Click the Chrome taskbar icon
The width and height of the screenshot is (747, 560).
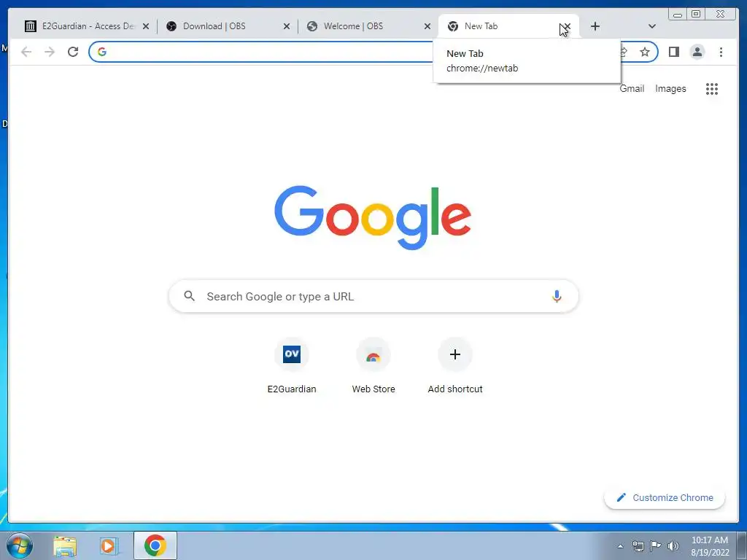[x=155, y=545]
